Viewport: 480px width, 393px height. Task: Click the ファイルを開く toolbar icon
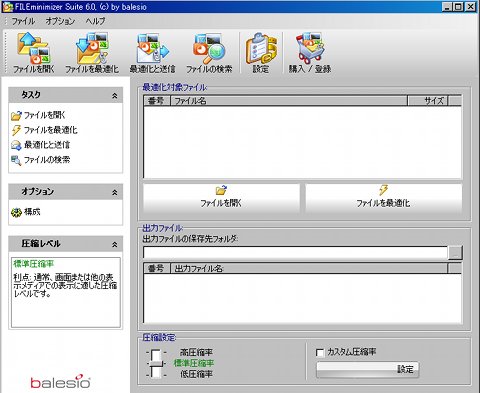pyautogui.click(x=33, y=52)
